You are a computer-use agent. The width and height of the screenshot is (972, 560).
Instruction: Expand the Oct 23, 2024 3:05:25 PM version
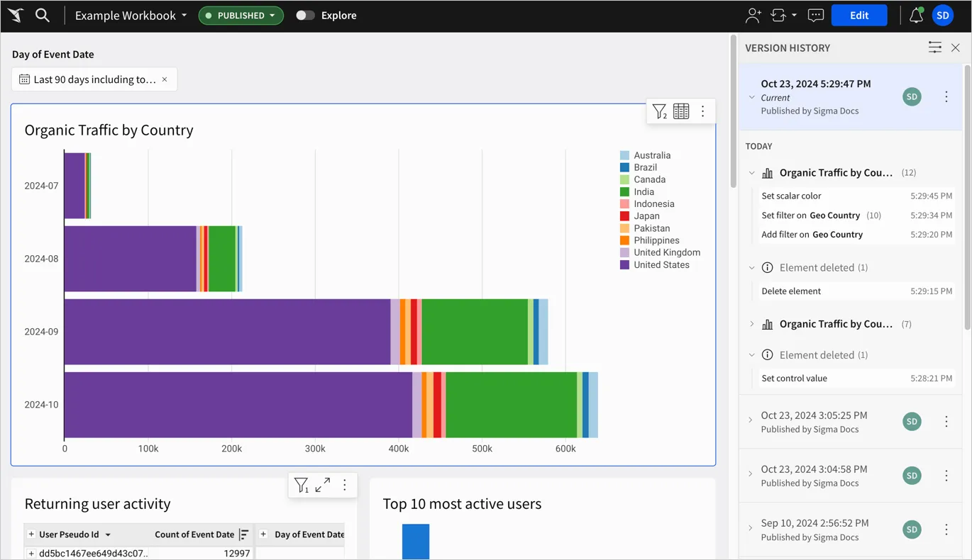pyautogui.click(x=751, y=420)
